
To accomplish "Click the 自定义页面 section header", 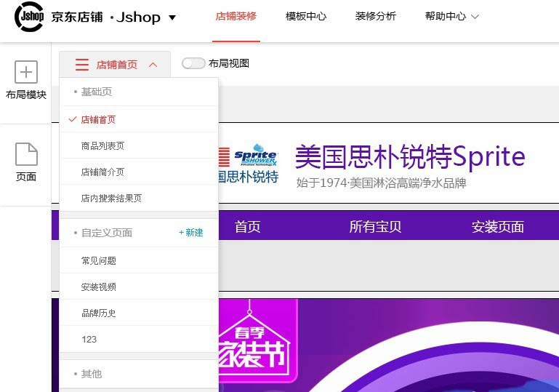I will tap(107, 233).
